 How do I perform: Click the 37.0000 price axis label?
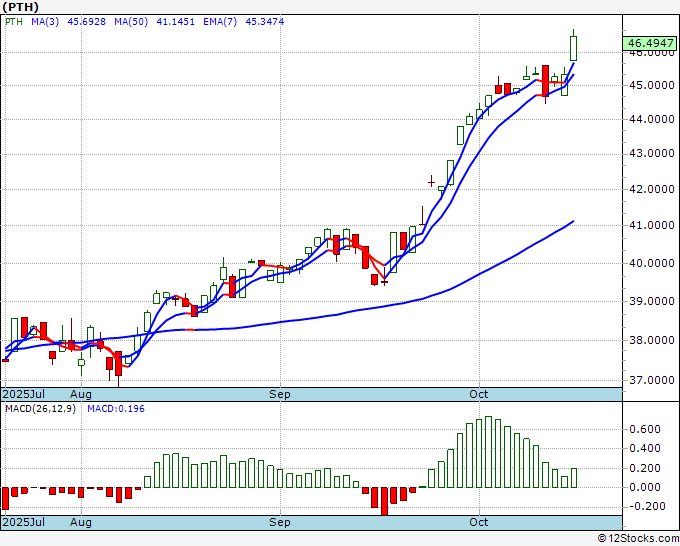[x=651, y=380]
